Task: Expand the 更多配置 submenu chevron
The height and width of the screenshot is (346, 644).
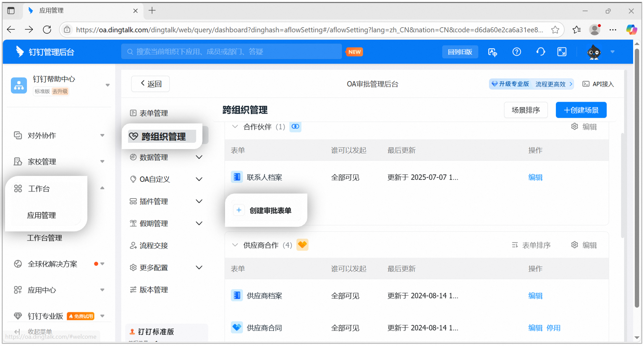Action: point(199,267)
